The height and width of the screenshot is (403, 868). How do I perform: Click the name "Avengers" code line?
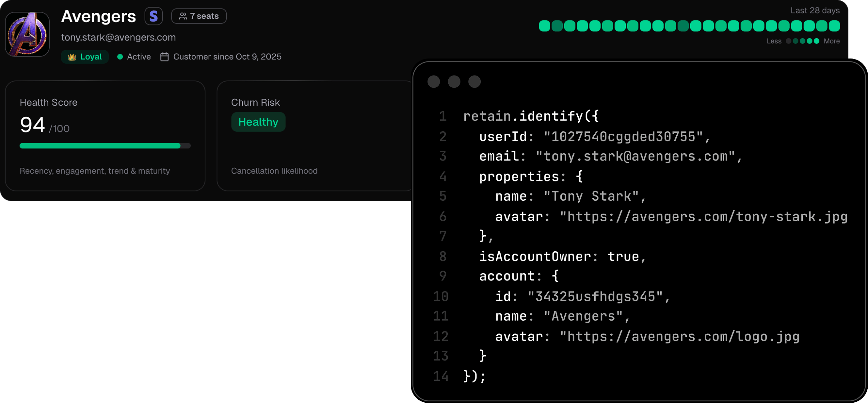tap(562, 316)
